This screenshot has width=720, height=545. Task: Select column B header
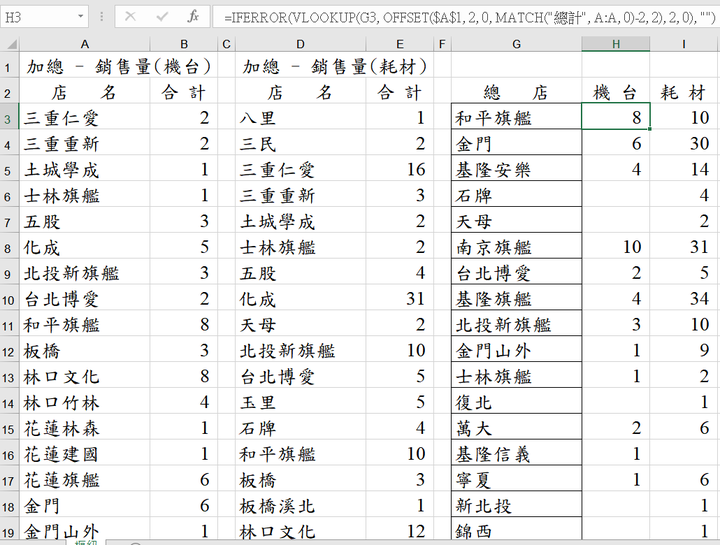click(x=184, y=44)
